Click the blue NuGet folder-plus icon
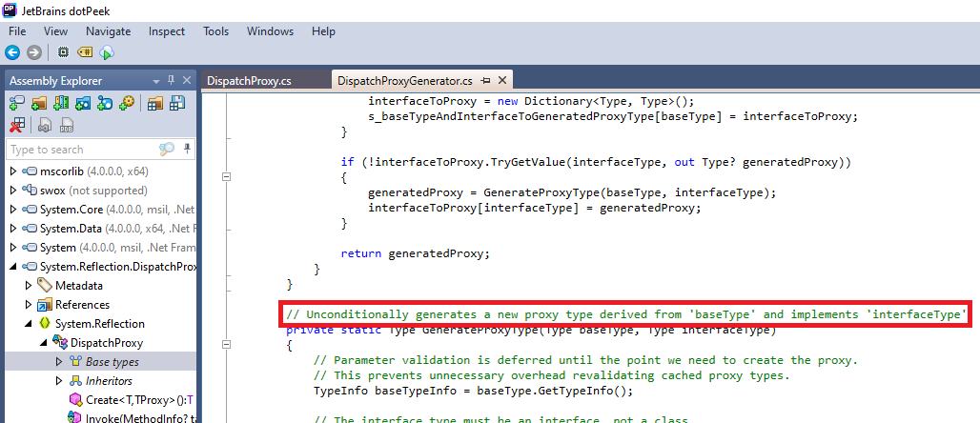Screen dimensions: 980x423 tap(83, 104)
